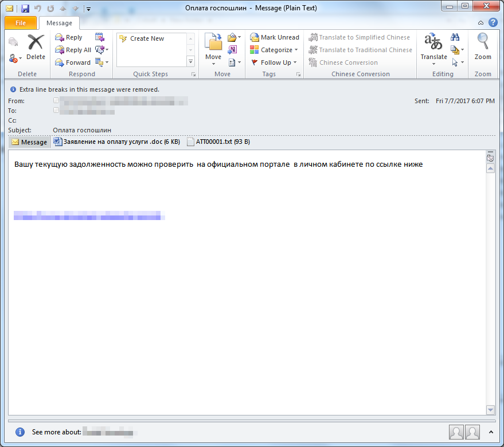Open Manage Quick Steps dialog launcher
Viewport: 504px width, 447px height.
pyautogui.click(x=193, y=74)
